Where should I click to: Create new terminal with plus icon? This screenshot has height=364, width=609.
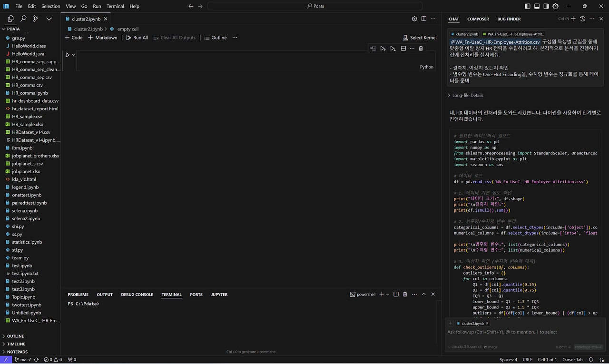tap(382, 294)
